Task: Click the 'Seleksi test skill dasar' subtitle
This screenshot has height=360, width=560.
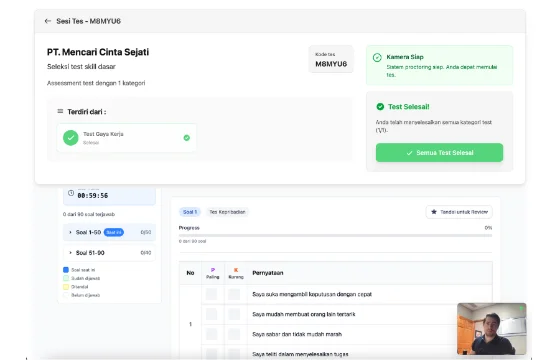Action: point(81,66)
